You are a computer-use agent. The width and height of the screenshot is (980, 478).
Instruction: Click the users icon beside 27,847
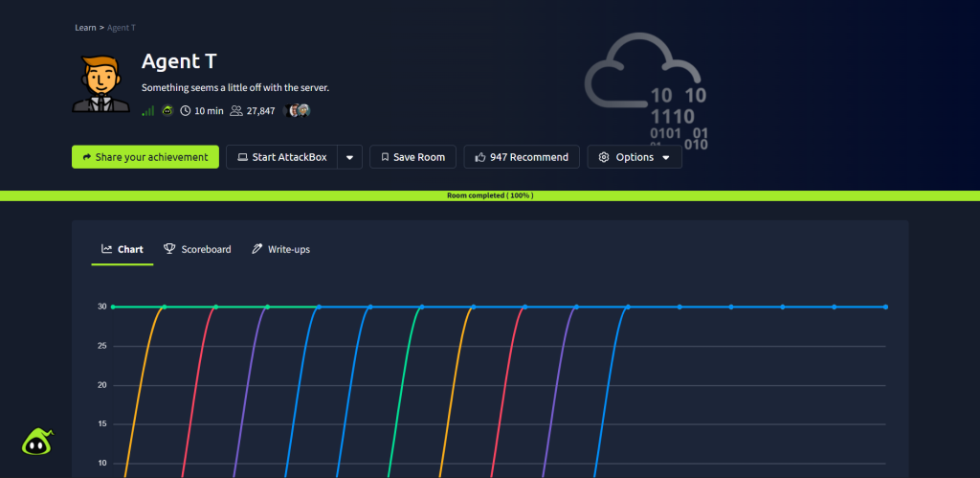pyautogui.click(x=236, y=111)
